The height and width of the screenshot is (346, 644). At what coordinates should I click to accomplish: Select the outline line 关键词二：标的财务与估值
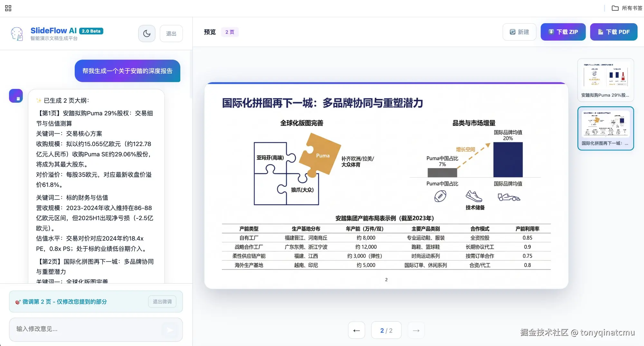(x=72, y=197)
